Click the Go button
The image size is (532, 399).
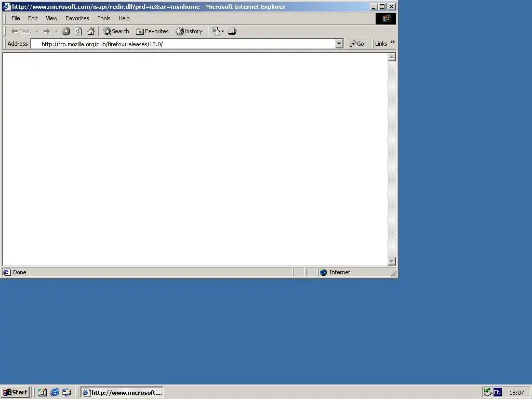coord(356,44)
